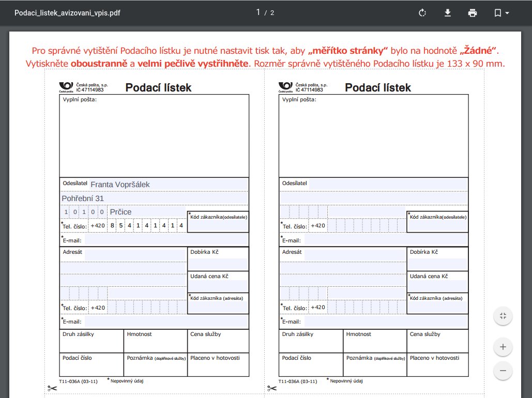Viewport: 532px width, 398px height.
Task: Click the city field containing Prčice
Action: coord(147,212)
